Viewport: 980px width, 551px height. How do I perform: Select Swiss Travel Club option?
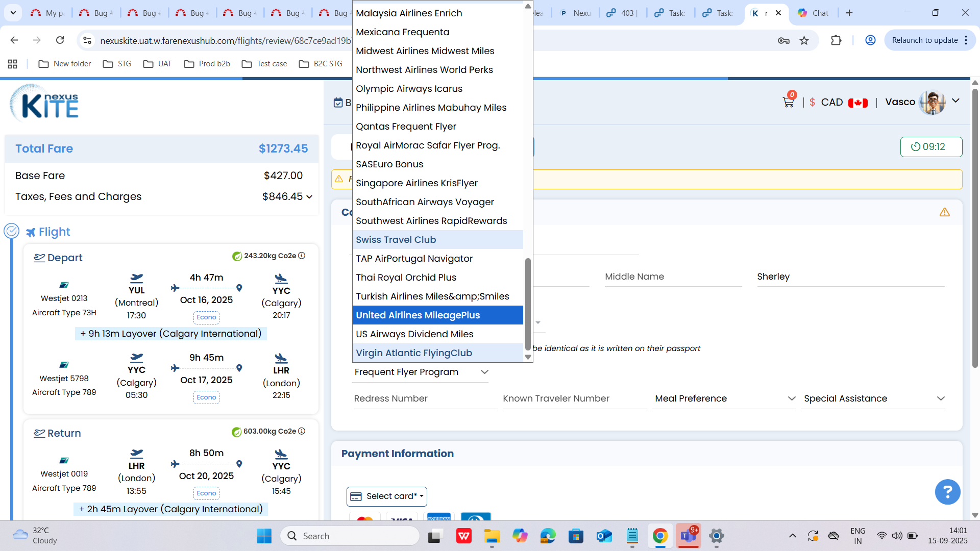pyautogui.click(x=437, y=240)
